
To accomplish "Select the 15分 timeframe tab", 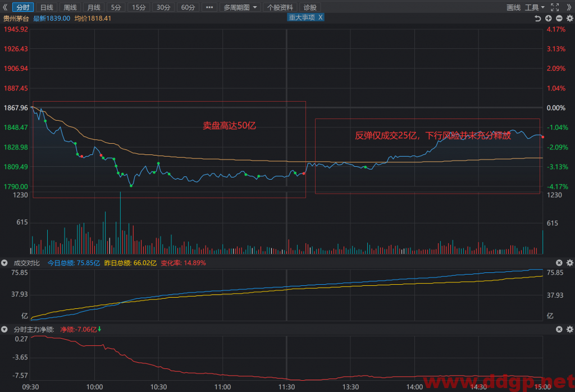I will [x=139, y=7].
